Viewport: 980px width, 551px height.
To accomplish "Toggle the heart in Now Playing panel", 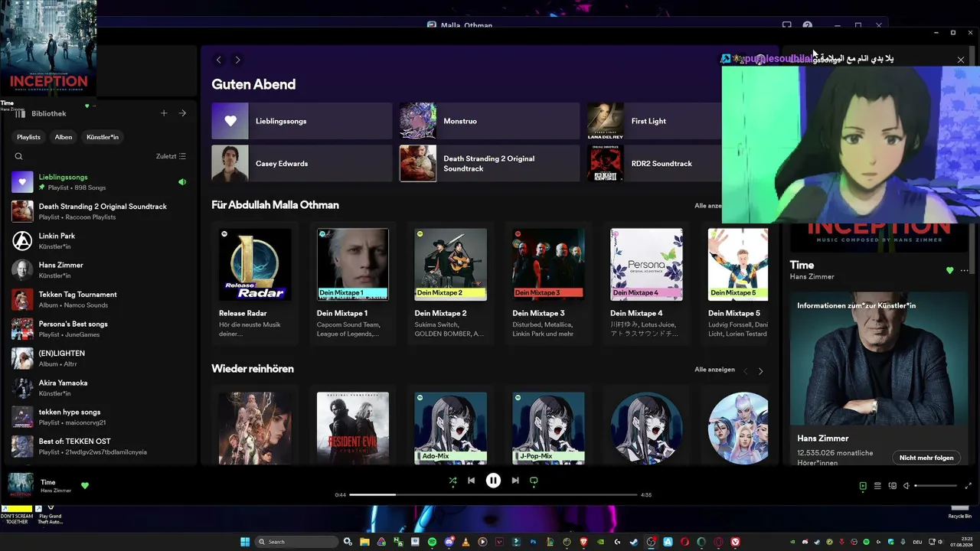I will click(x=950, y=270).
